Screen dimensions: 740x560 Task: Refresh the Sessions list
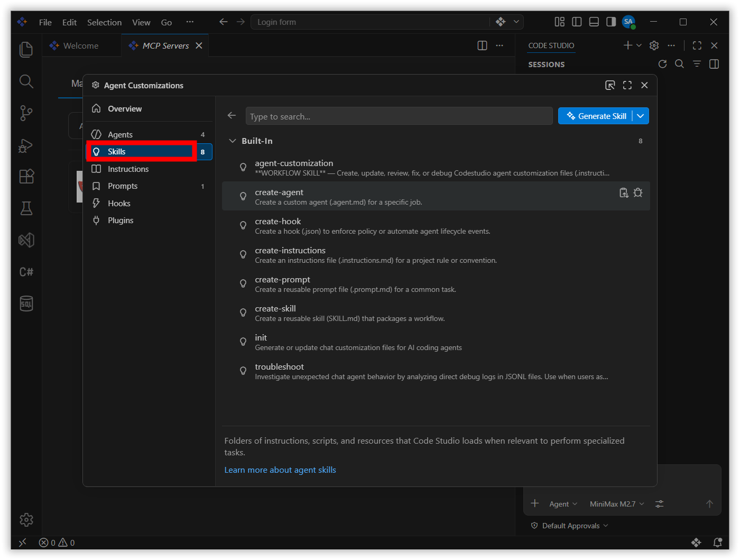[x=662, y=64]
